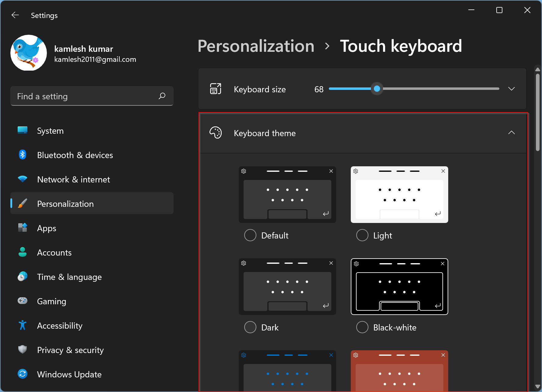Screen dimensions: 542x392
Task: Open Network & internet category
Action: [92, 179]
